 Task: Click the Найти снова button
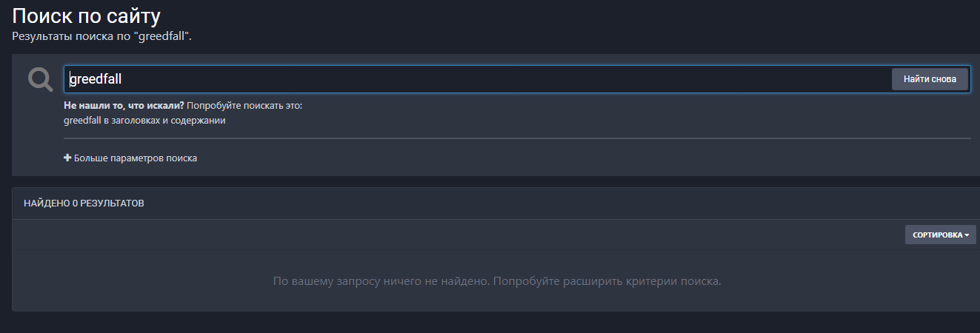point(930,79)
